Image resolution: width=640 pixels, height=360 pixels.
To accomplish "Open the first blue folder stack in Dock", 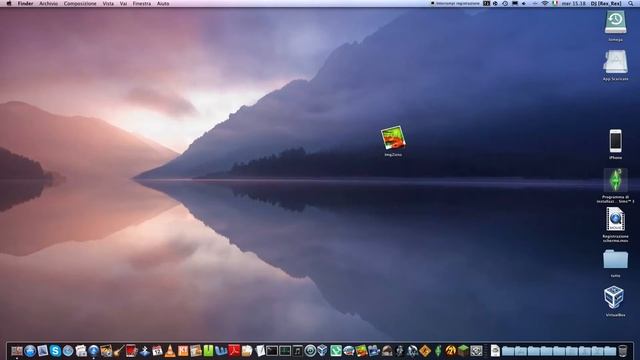I will point(508,351).
